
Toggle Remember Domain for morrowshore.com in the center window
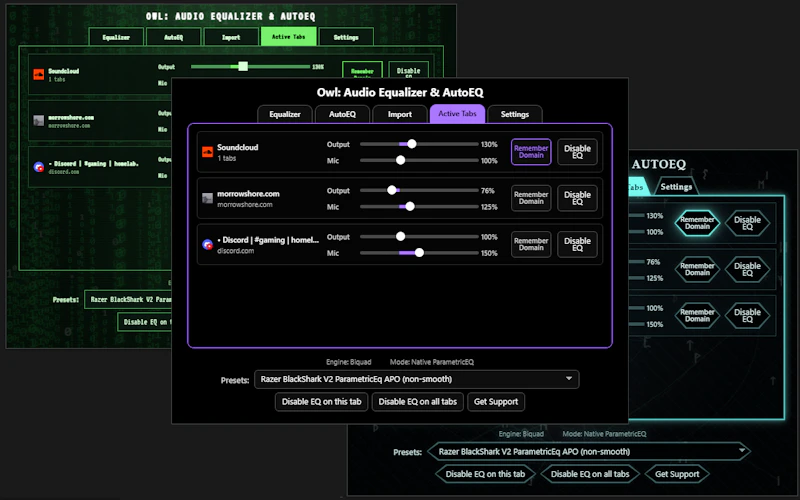pos(531,198)
